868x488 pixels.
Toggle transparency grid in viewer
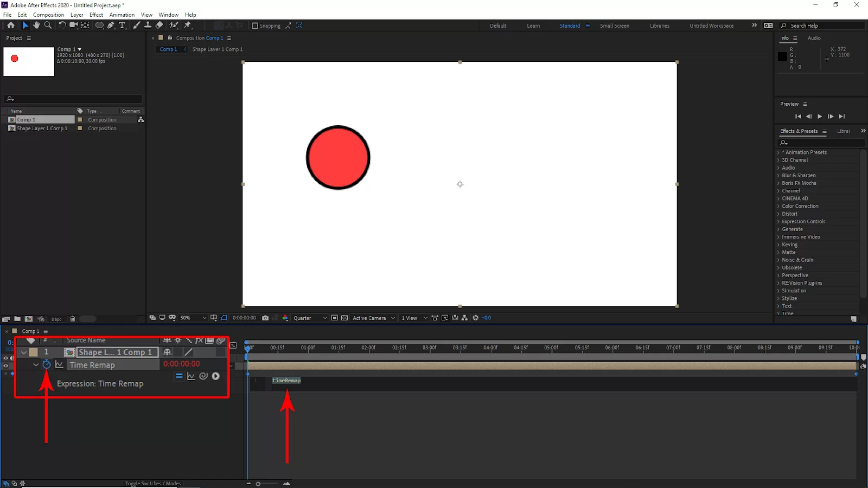click(344, 318)
